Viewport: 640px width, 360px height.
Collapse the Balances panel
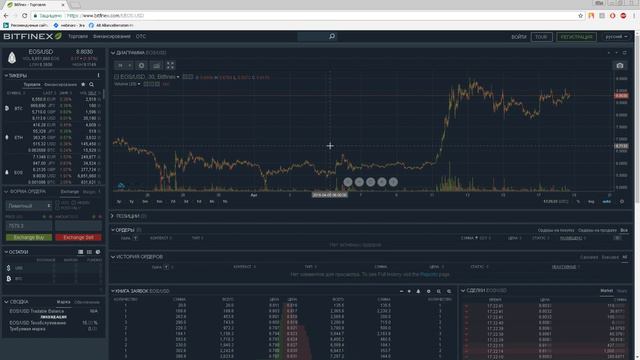(x=6, y=252)
